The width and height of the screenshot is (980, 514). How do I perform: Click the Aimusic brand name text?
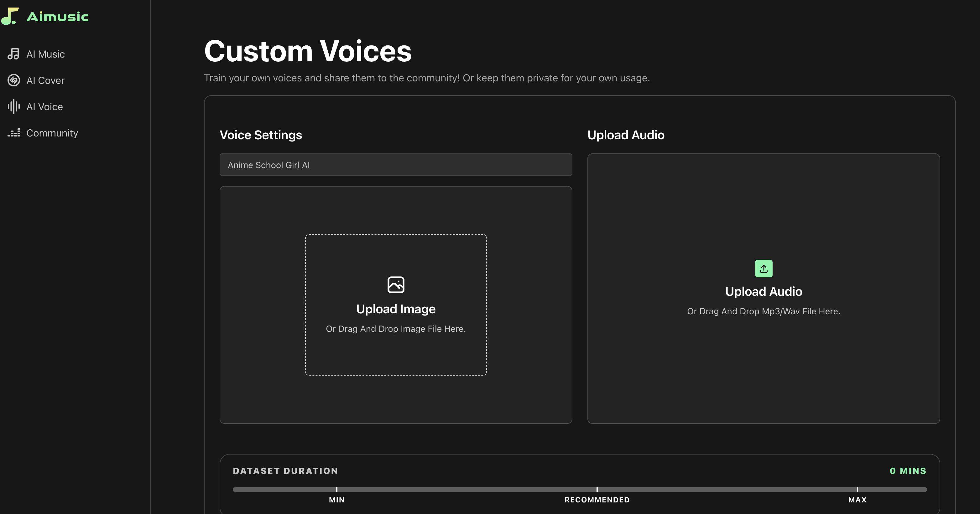coord(57,17)
